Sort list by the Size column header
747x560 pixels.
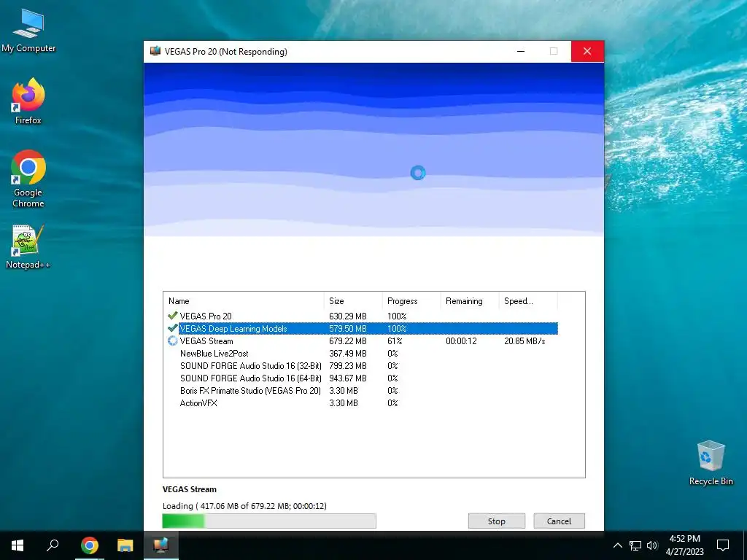click(352, 301)
